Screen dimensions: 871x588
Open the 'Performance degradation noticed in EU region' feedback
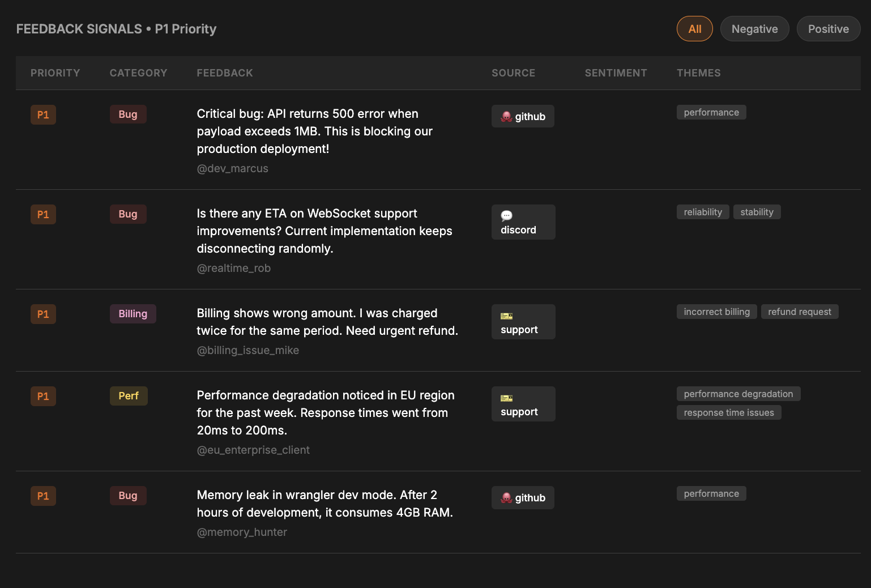326,413
